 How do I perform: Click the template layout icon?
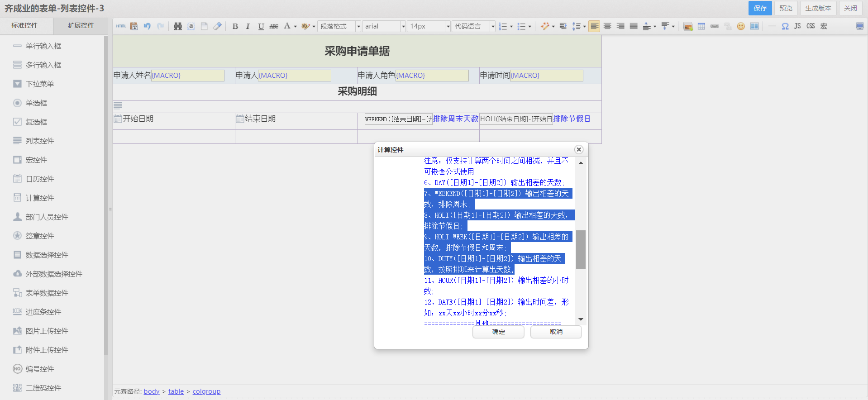pyautogui.click(x=754, y=26)
